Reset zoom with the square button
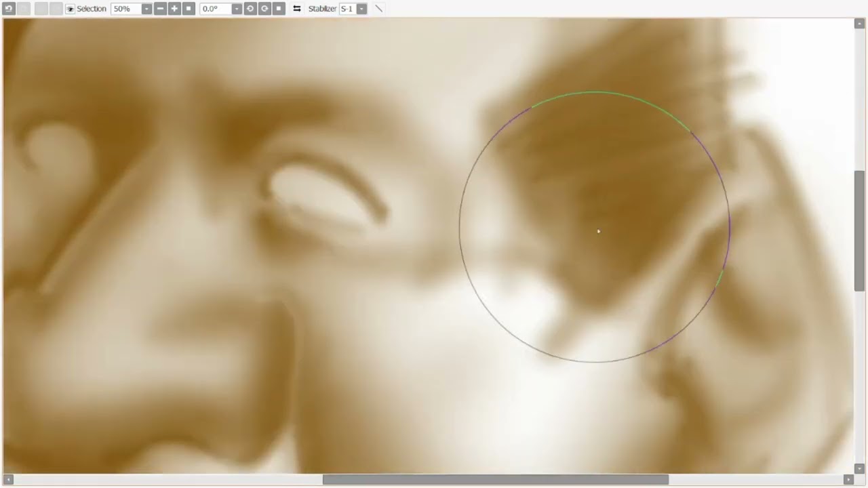The width and height of the screenshot is (868, 488). click(x=189, y=9)
